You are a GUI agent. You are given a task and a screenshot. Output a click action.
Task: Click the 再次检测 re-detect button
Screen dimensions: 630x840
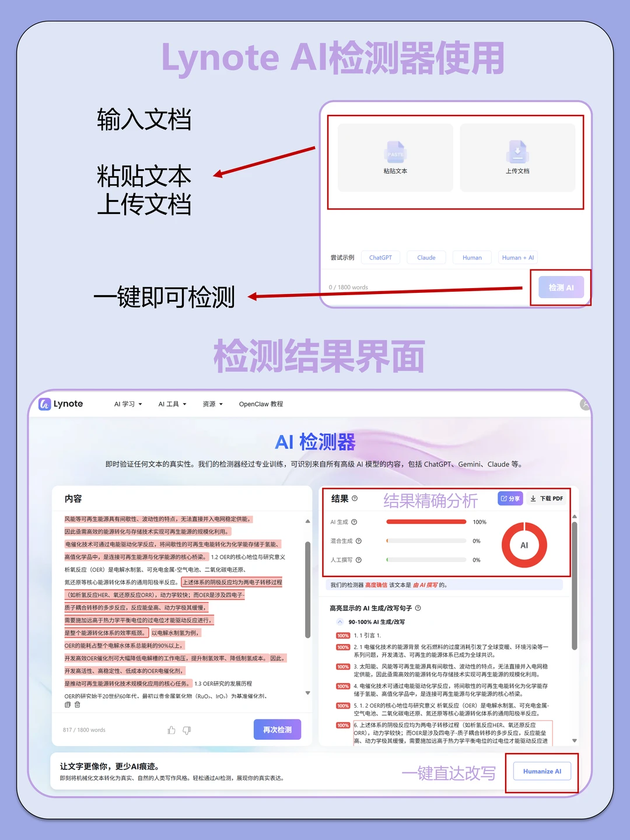(x=277, y=730)
